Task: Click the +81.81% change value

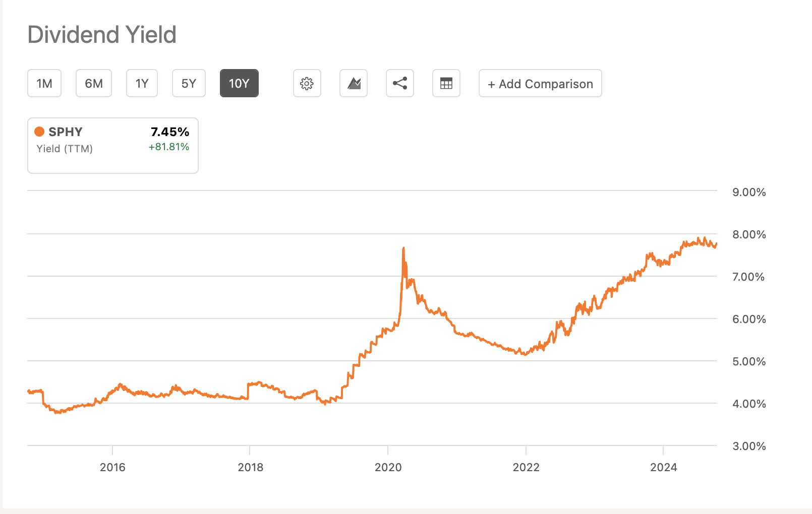Action: (168, 147)
